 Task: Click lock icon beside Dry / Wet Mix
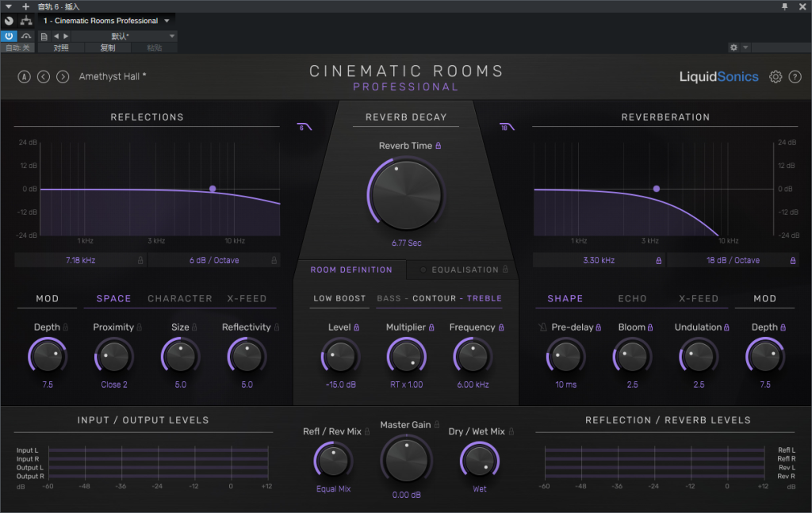point(511,431)
